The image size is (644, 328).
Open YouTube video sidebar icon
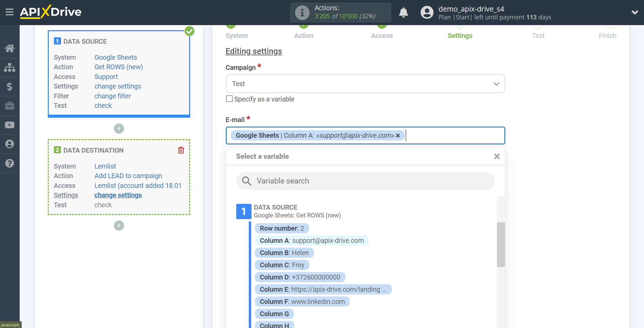coord(9,125)
